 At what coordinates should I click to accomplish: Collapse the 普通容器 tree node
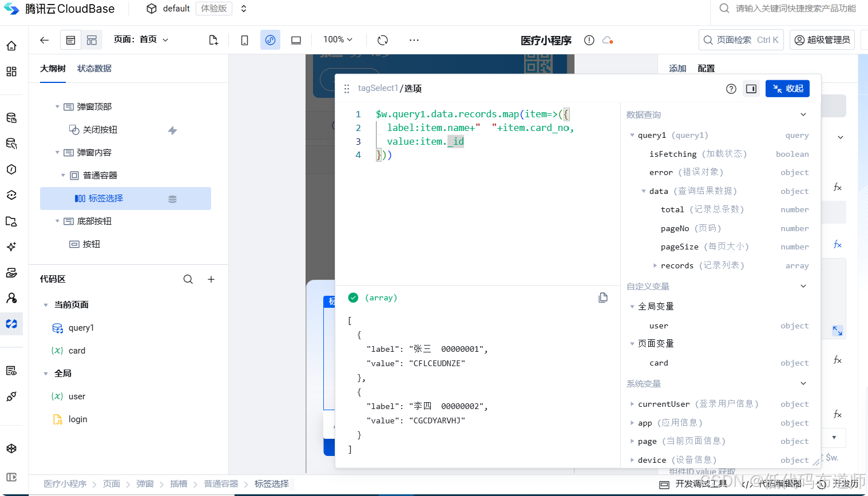tap(63, 175)
